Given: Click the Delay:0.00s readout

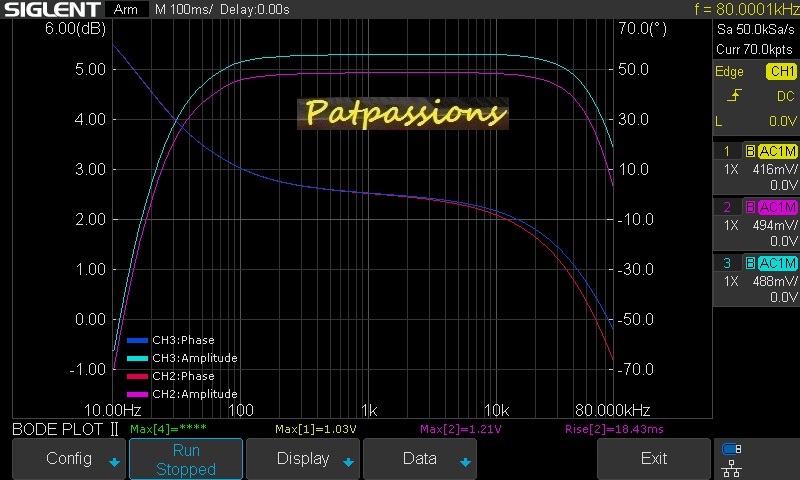Looking at the screenshot, I should click(255, 10).
